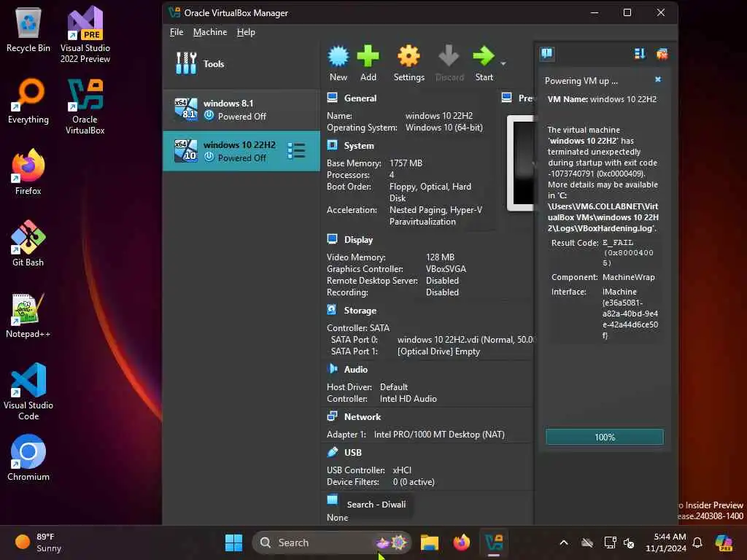747x560 pixels.
Task: Open the dropdown arrow next to Start
Action: coord(503,63)
